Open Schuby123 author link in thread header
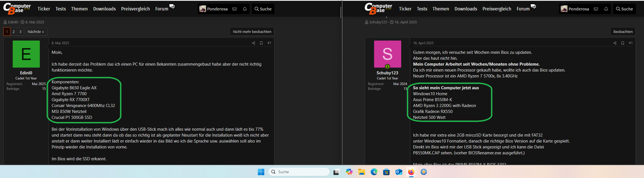644x178 pixels. tap(378, 22)
